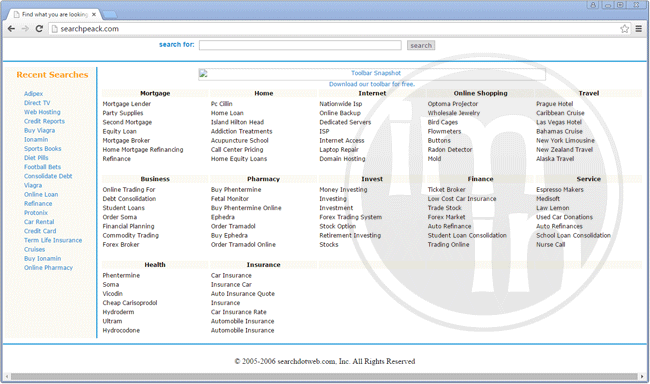Click the Money Investing link

pyautogui.click(x=343, y=190)
